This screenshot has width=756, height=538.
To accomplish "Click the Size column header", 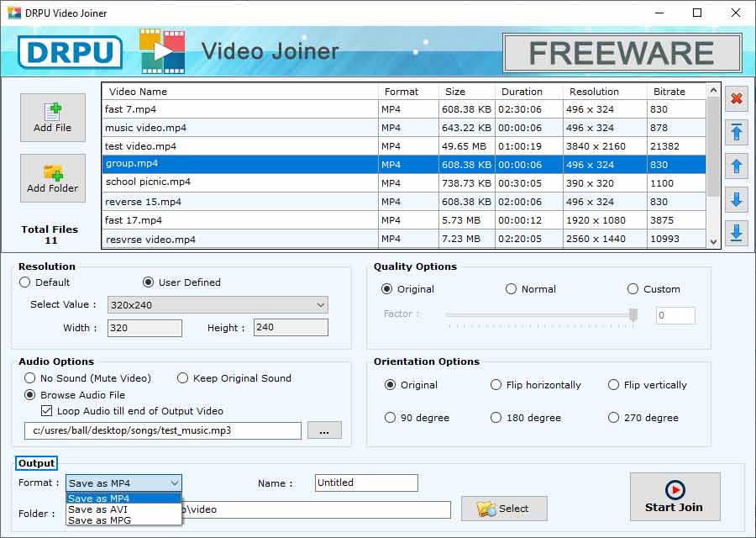I will pos(467,91).
